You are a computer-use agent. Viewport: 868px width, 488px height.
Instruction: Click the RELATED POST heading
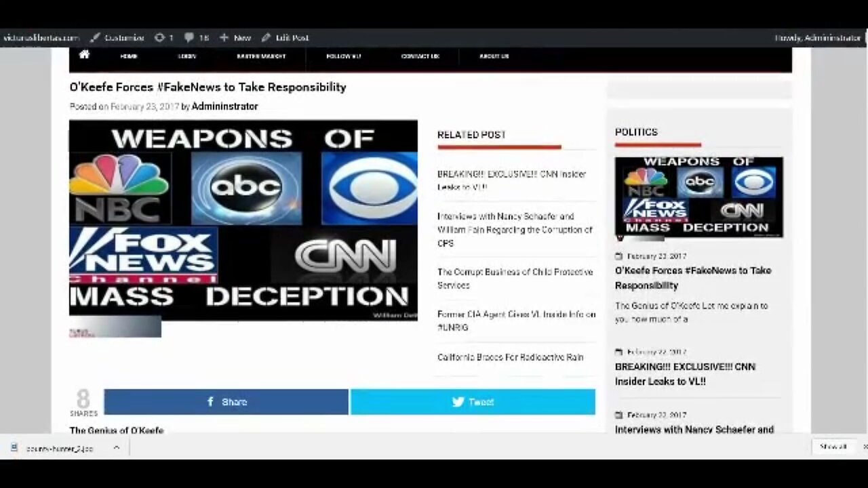click(x=471, y=135)
